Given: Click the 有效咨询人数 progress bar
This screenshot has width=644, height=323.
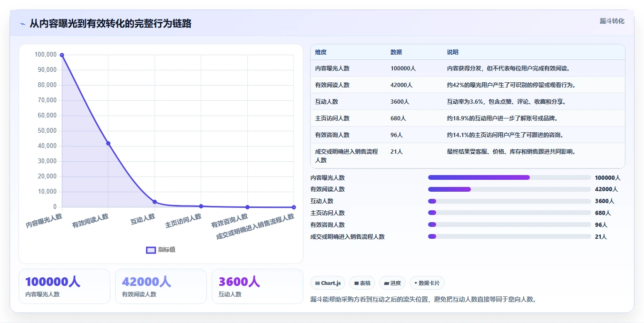Looking at the screenshot, I should point(509,225).
